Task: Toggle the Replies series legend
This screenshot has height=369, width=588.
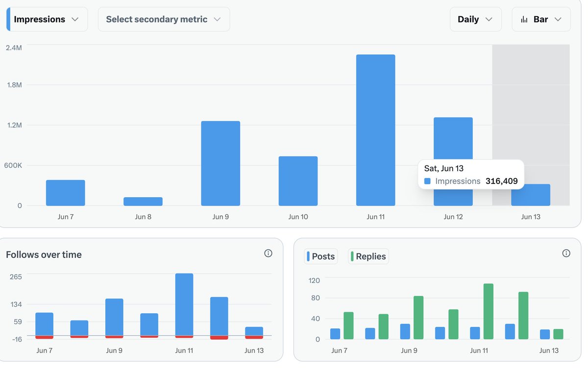Action: point(368,256)
